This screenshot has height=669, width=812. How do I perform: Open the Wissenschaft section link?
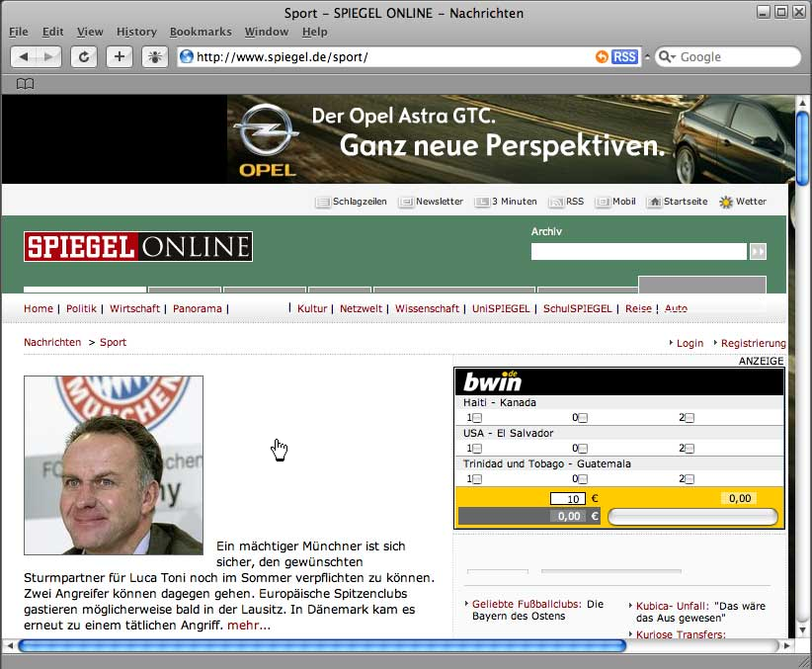[x=427, y=309]
